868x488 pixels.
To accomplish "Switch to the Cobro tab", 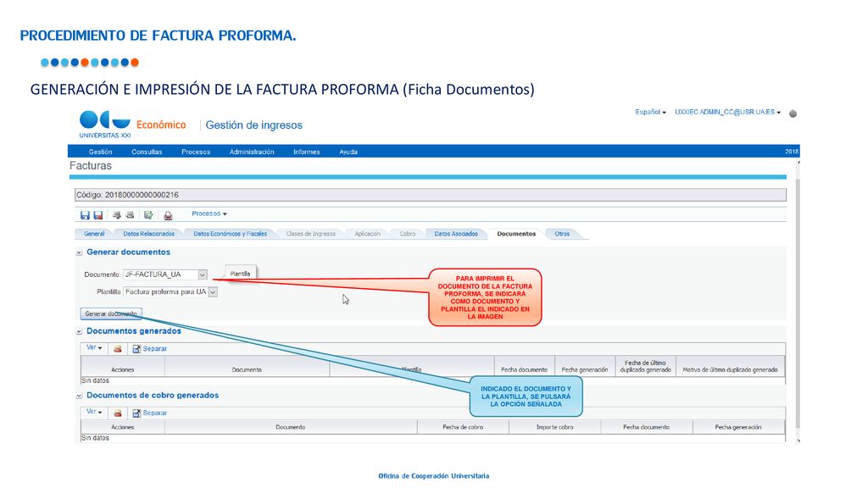I will [x=408, y=234].
